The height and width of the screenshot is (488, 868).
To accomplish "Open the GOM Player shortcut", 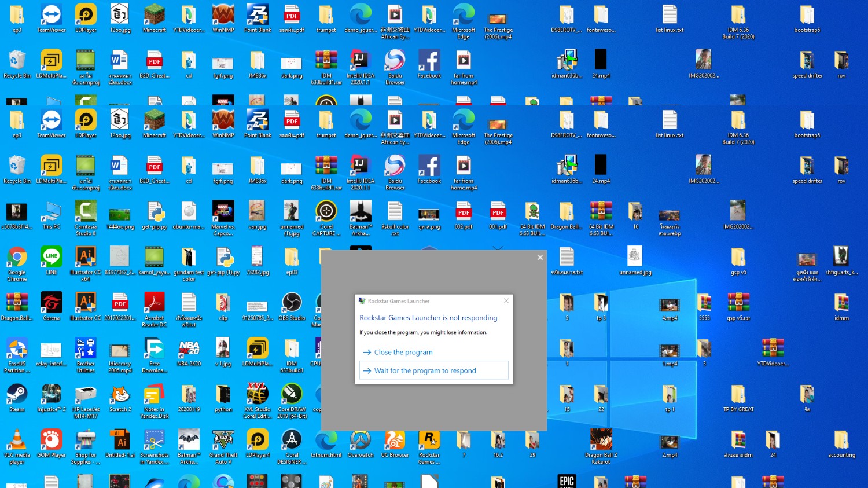I will (x=52, y=444).
